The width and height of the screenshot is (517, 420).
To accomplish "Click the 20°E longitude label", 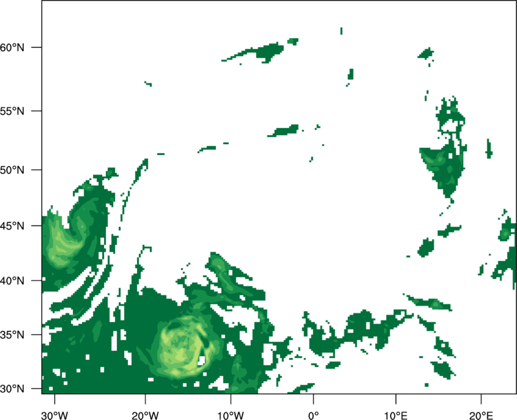I will click(481, 415).
